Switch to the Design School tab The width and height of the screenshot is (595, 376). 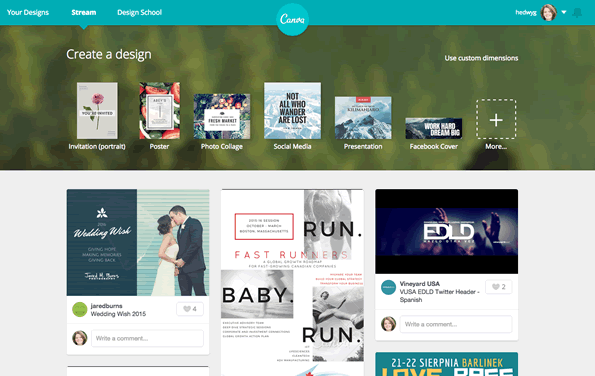coord(139,12)
